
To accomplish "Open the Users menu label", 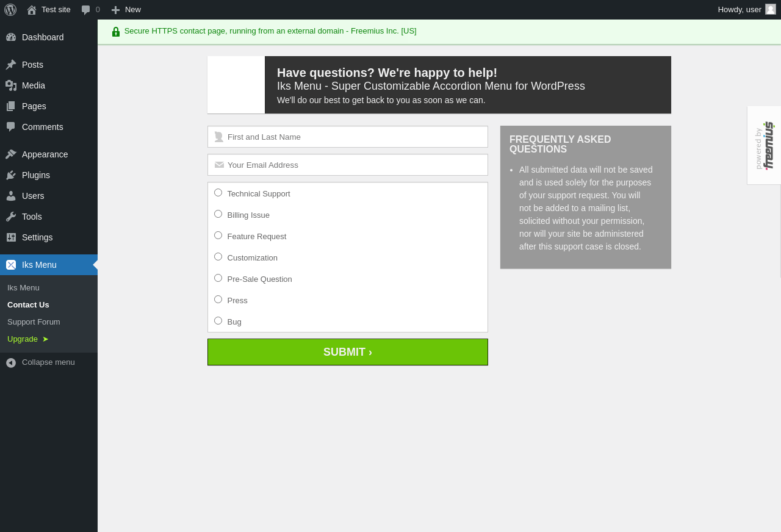I will click(x=33, y=196).
